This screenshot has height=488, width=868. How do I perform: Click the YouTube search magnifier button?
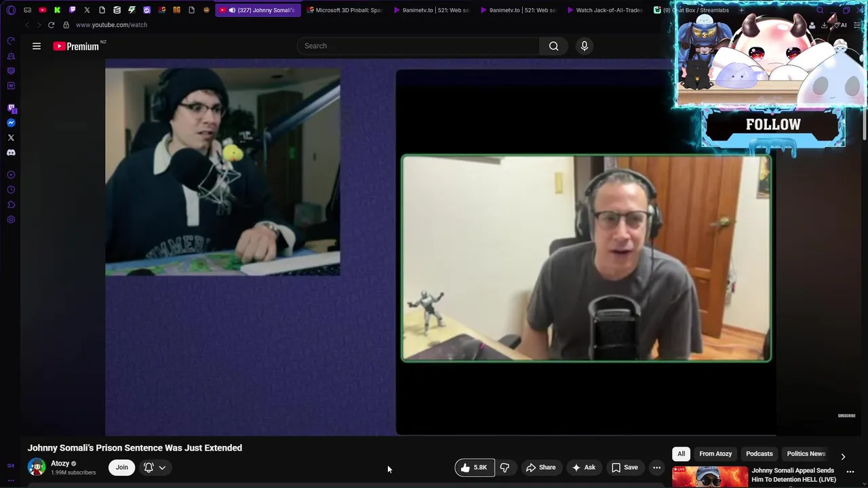(x=554, y=46)
